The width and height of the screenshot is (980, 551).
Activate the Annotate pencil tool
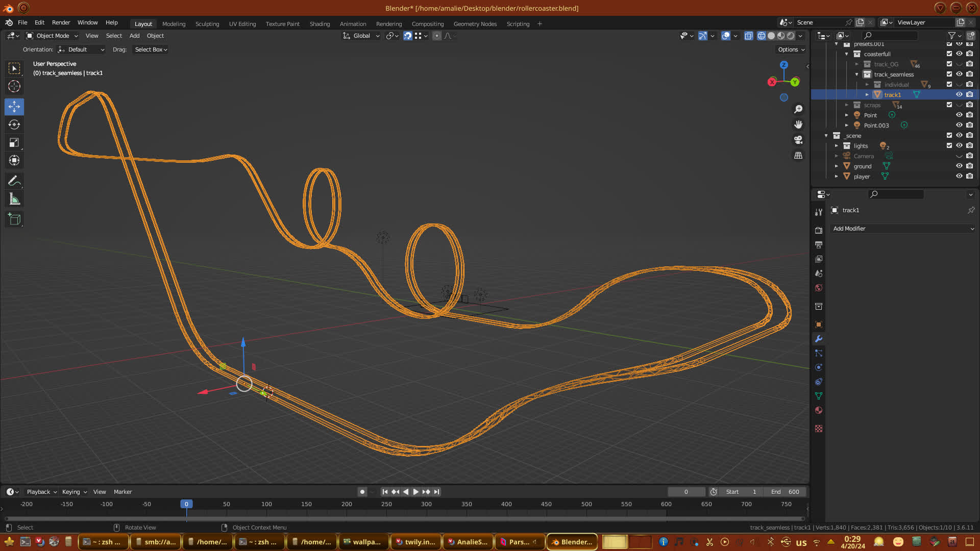click(x=14, y=181)
